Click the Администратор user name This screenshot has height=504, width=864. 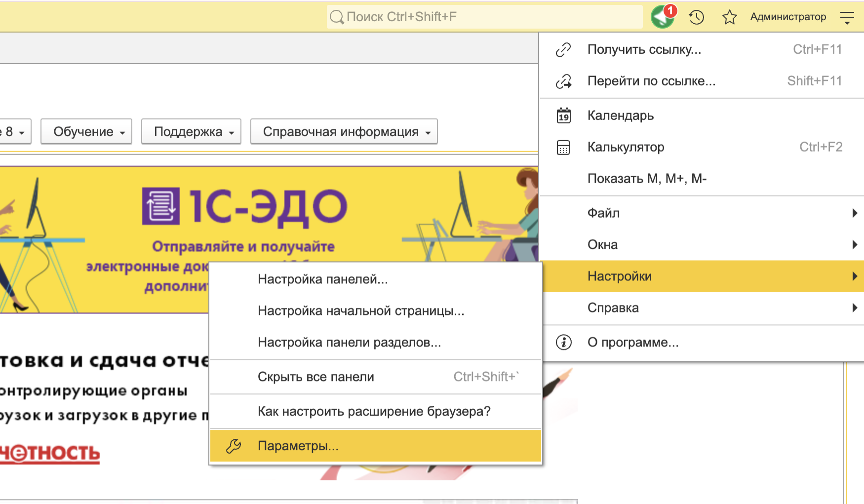(788, 17)
